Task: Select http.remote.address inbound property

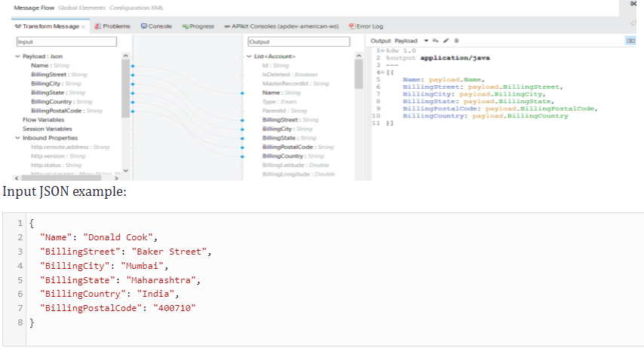Action: click(70, 147)
